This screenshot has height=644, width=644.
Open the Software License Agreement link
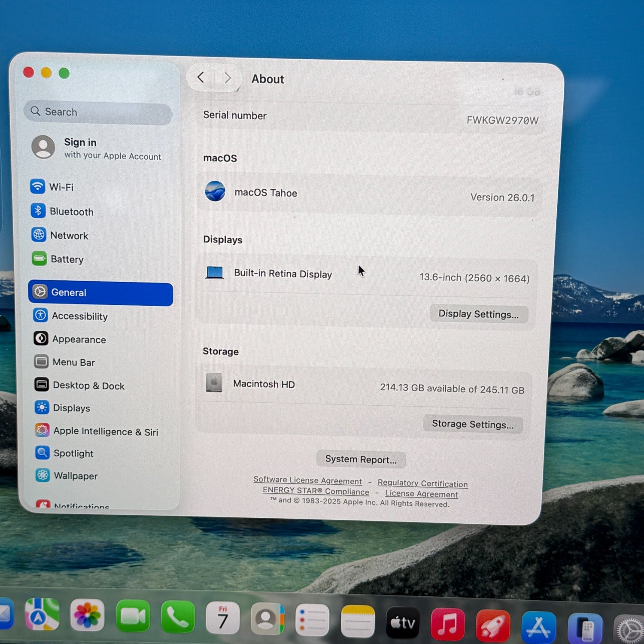tap(307, 480)
